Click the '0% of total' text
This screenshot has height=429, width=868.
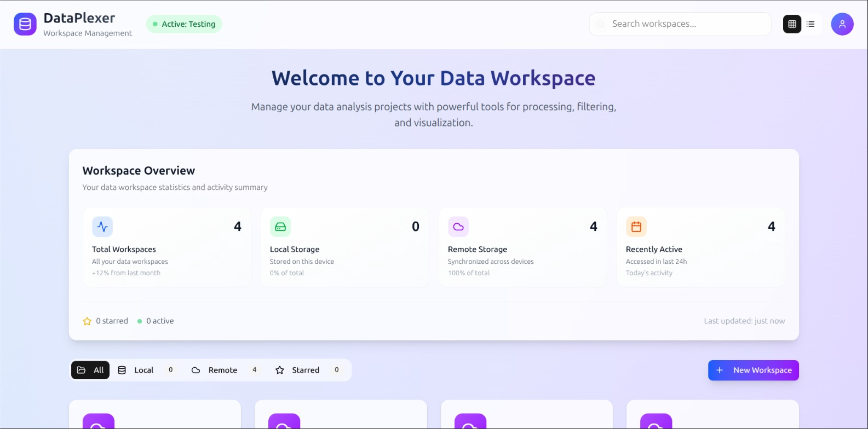(287, 273)
